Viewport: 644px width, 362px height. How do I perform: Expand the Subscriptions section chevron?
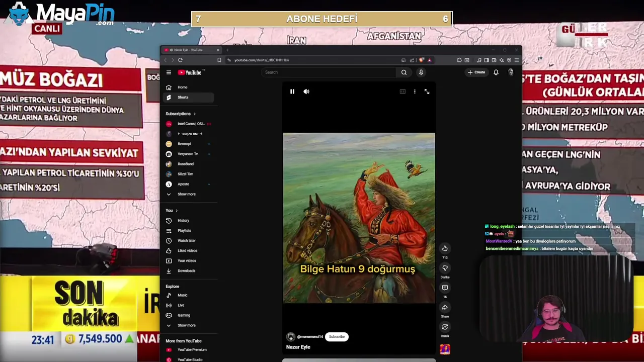(195, 114)
